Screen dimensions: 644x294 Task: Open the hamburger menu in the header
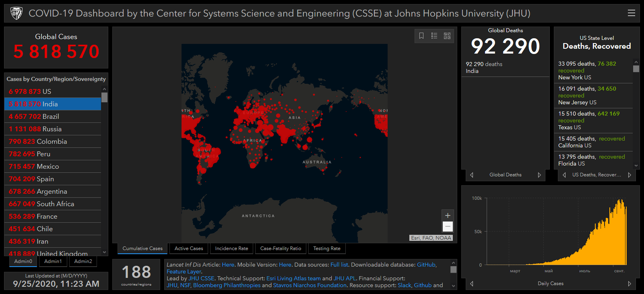coord(632,13)
